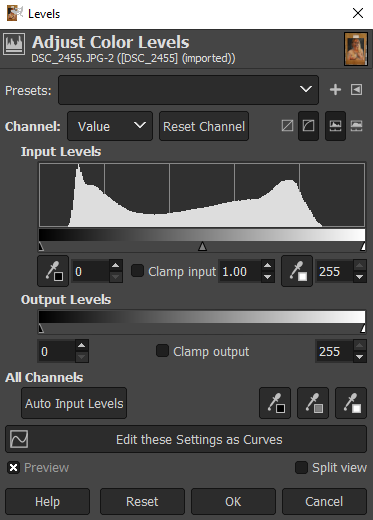Set histogram to linear display

(x=335, y=126)
